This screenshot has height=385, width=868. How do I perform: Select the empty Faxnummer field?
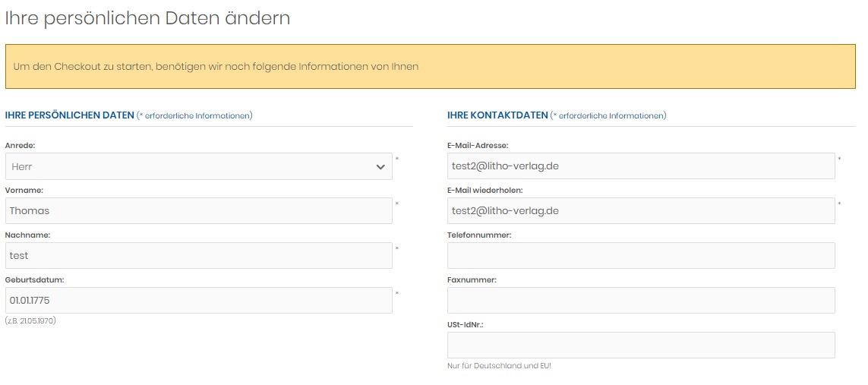point(641,301)
